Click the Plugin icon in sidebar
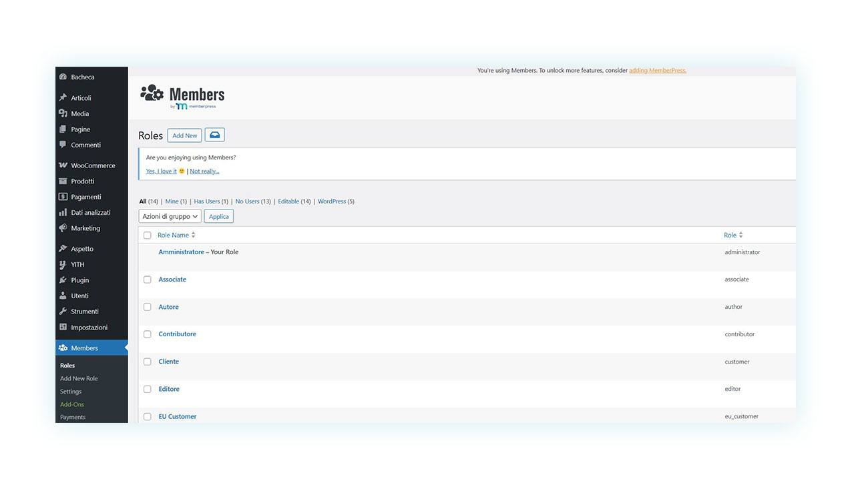 point(63,280)
